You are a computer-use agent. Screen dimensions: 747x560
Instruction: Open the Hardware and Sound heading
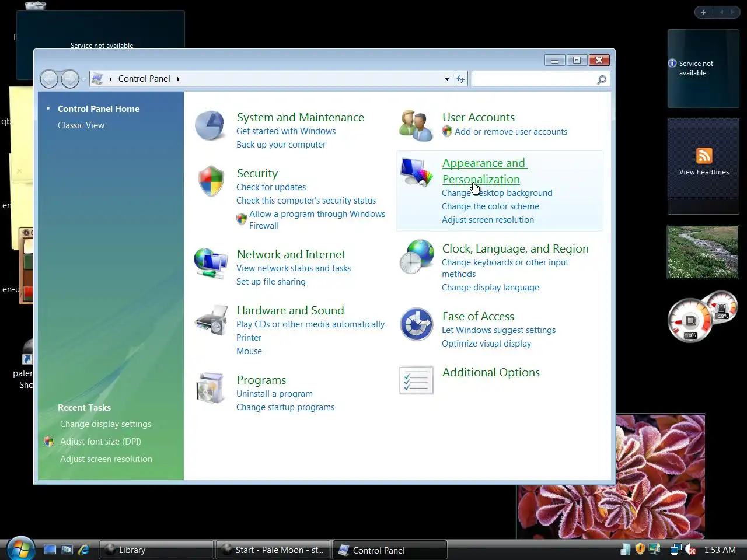(x=291, y=310)
